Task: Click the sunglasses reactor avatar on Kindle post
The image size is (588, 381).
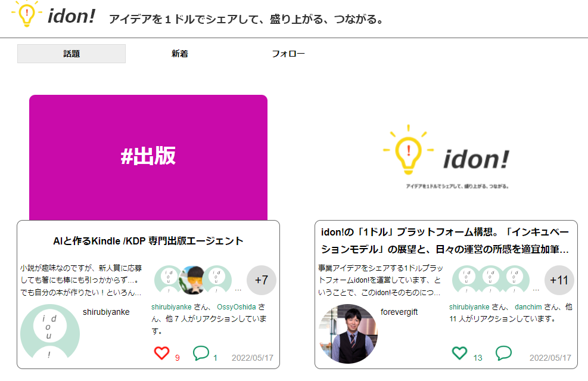Action: [193, 279]
